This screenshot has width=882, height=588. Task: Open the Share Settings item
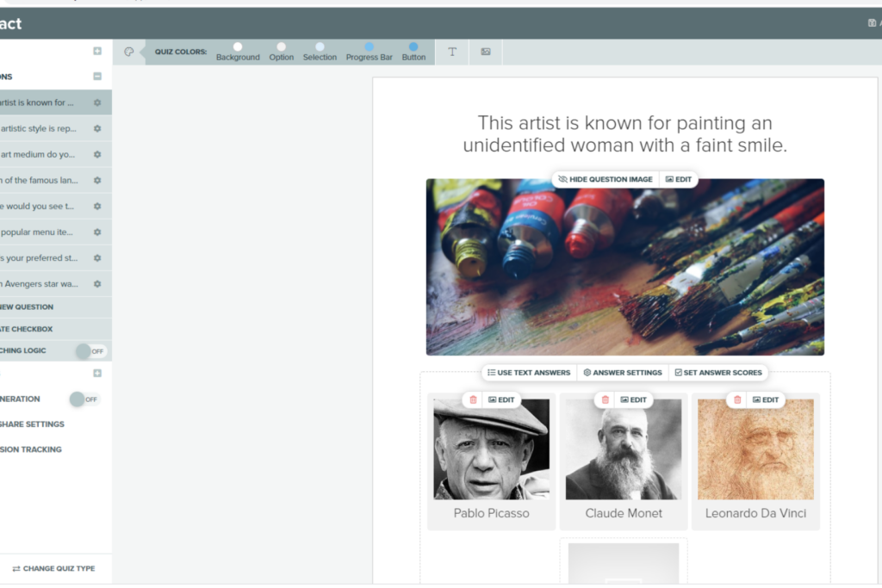(x=32, y=424)
